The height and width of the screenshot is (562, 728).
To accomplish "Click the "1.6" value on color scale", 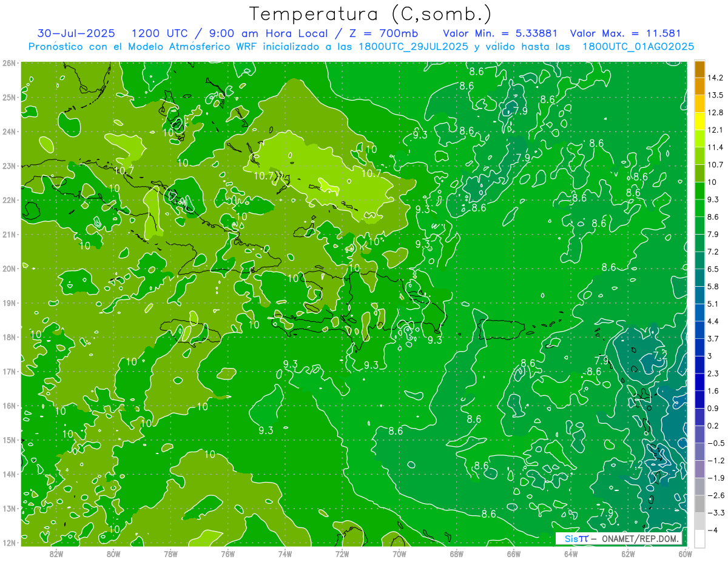I will (713, 391).
